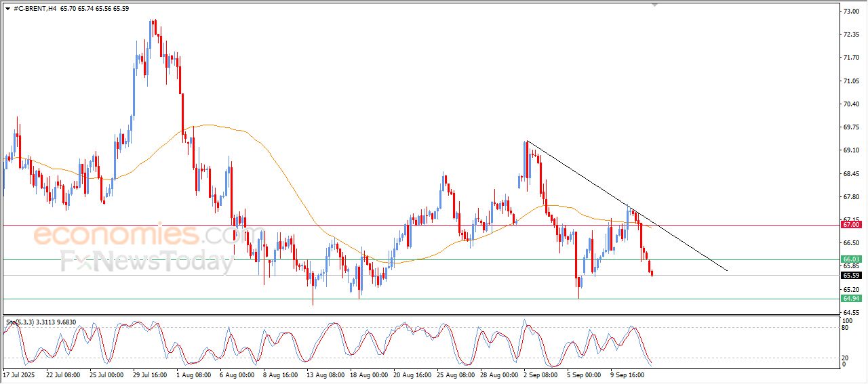Click the 20 level on stochastic scale
The height and width of the screenshot is (384, 868).
[x=846, y=357]
